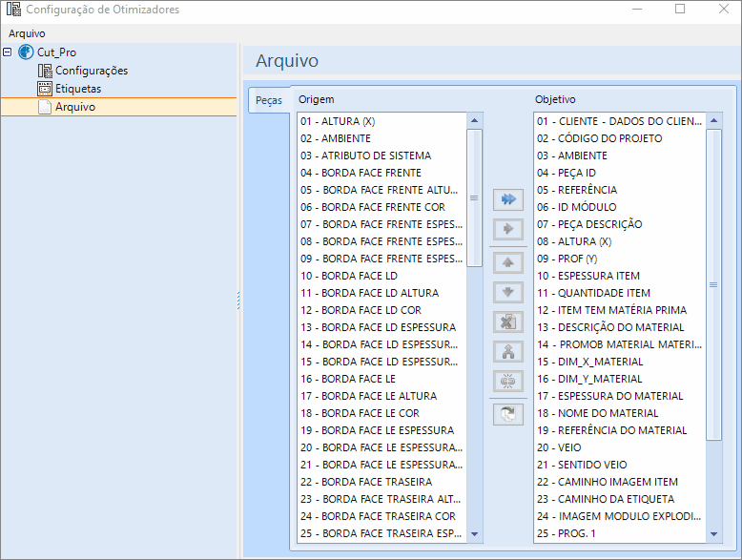
Task: Select '16 - BORDA FACE LE' row
Action: [x=381, y=379]
